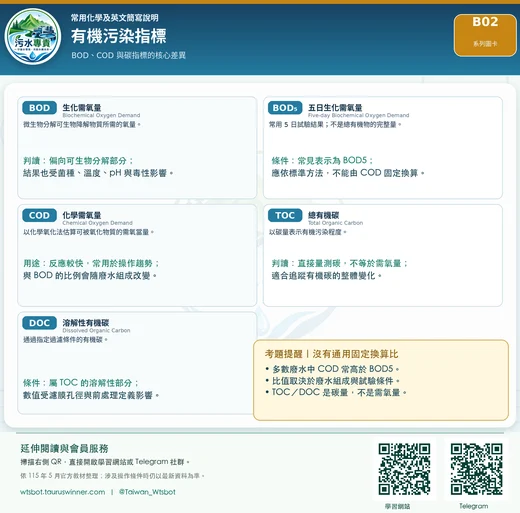Click the term 溶解性有機碳

86,323
